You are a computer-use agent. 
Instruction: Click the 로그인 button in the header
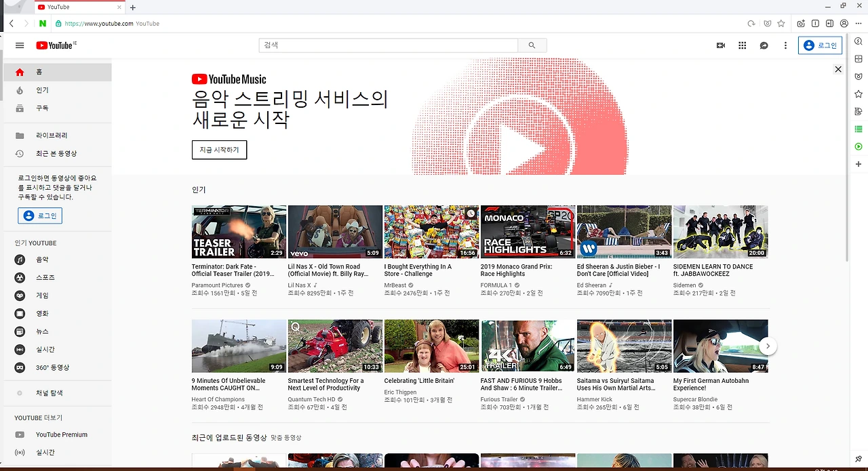(821, 45)
